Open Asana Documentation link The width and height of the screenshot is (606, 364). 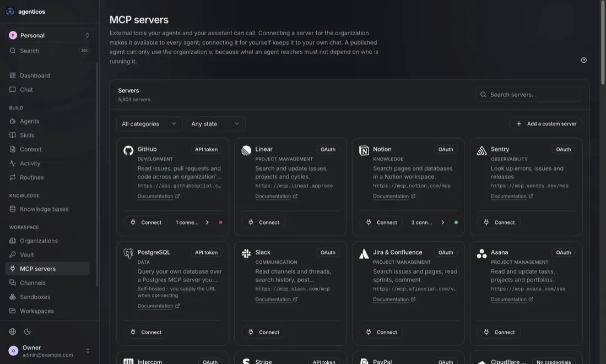(512, 300)
